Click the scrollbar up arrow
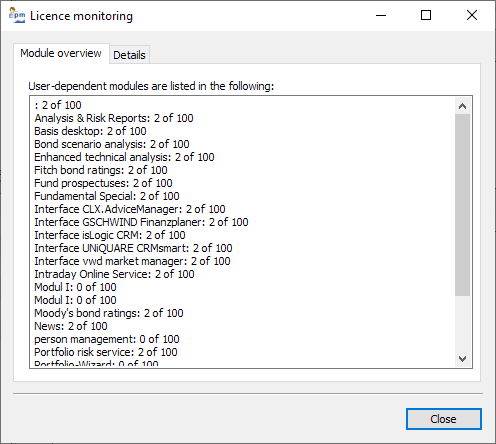 click(462, 106)
